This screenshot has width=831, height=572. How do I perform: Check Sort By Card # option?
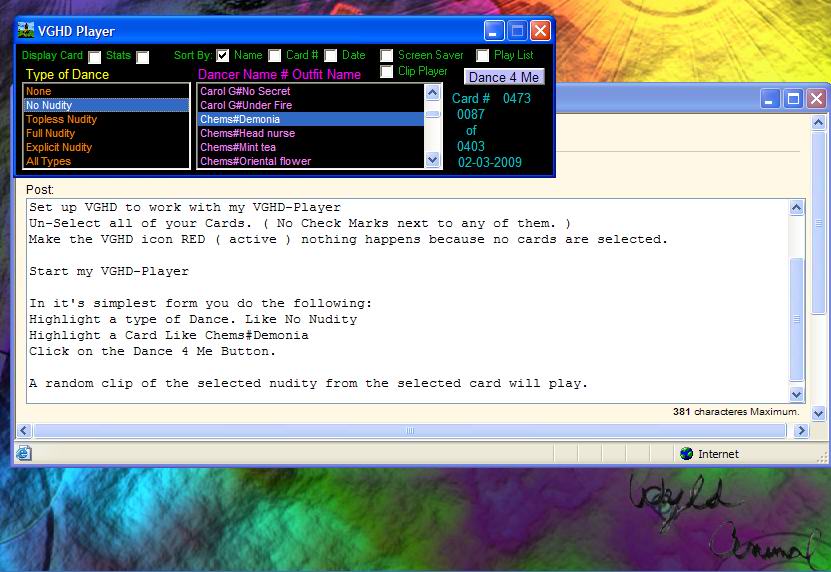pyautogui.click(x=275, y=56)
